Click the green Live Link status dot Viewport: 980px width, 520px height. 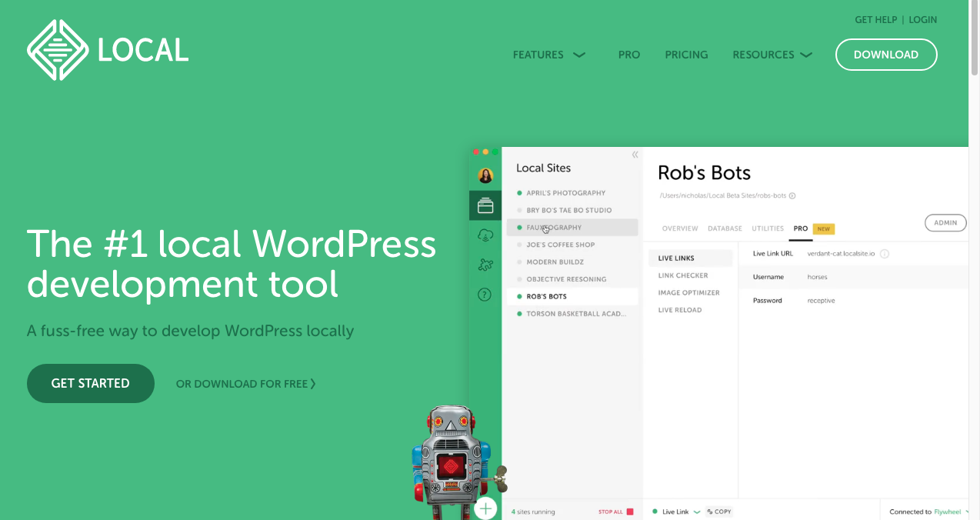point(655,512)
